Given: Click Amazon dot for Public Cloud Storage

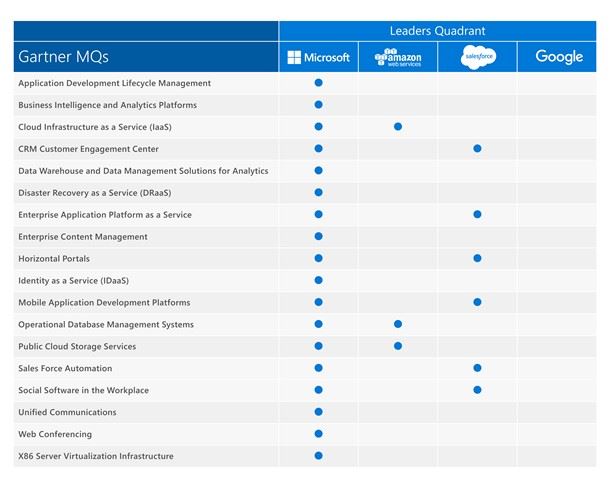Looking at the screenshot, I should (398, 346).
